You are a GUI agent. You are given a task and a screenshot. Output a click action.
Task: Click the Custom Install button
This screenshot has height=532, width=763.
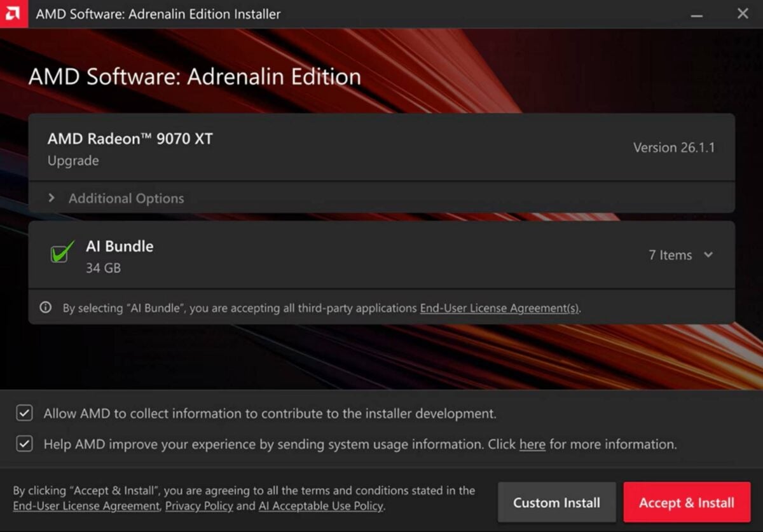[x=557, y=502]
